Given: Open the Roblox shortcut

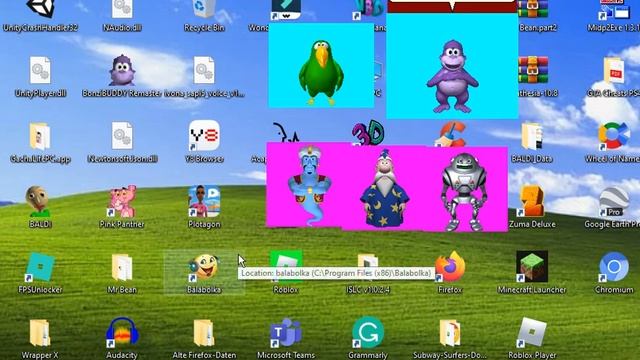Looking at the screenshot, I should [286, 267].
